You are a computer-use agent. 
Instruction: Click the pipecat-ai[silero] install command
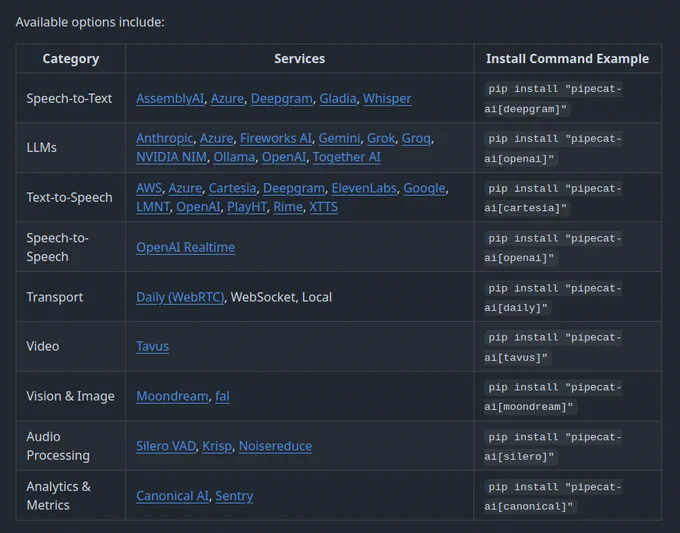point(553,447)
